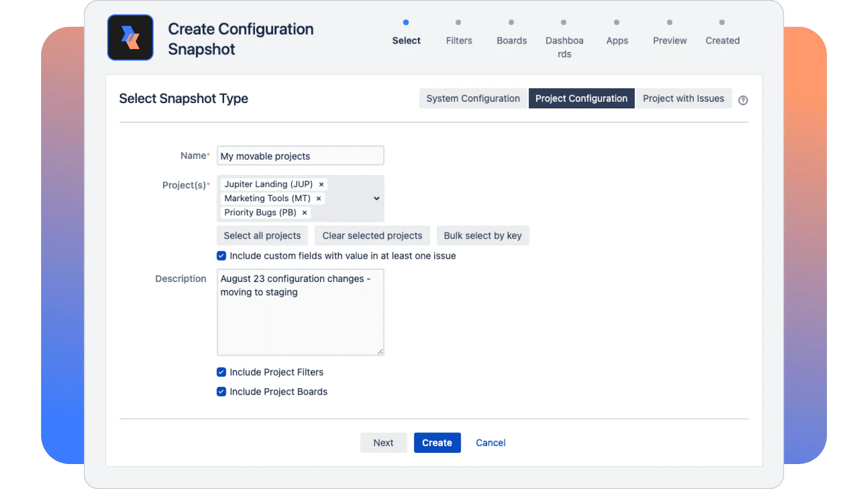The image size is (868, 489).
Task: Click the Apps step dot
Action: point(616,22)
